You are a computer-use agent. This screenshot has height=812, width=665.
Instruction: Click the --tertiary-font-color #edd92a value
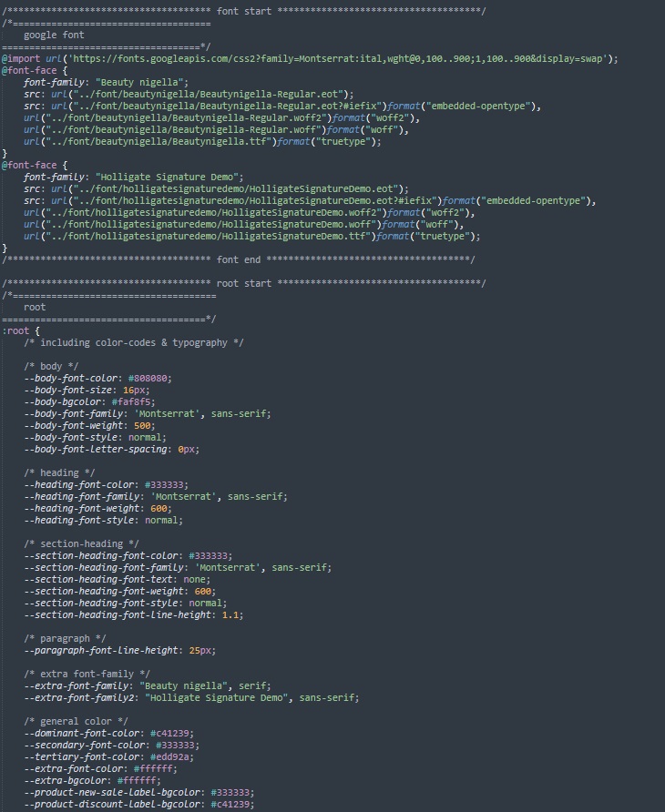169,757
